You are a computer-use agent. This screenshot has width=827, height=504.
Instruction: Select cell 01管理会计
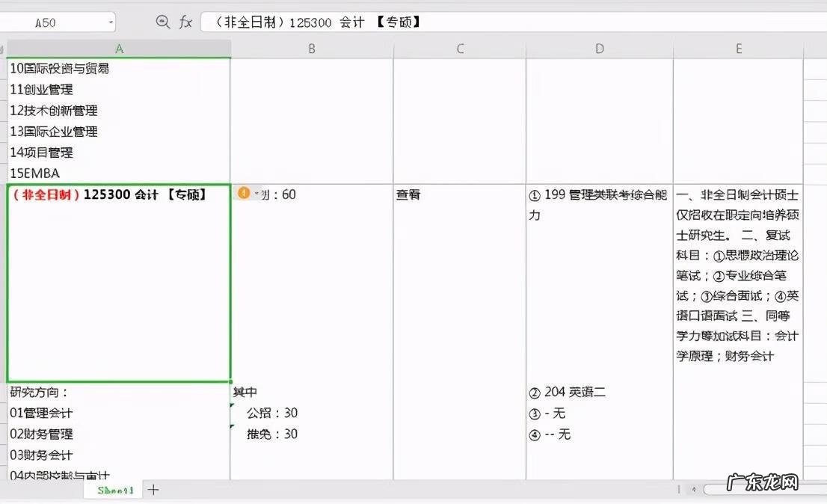click(x=119, y=413)
